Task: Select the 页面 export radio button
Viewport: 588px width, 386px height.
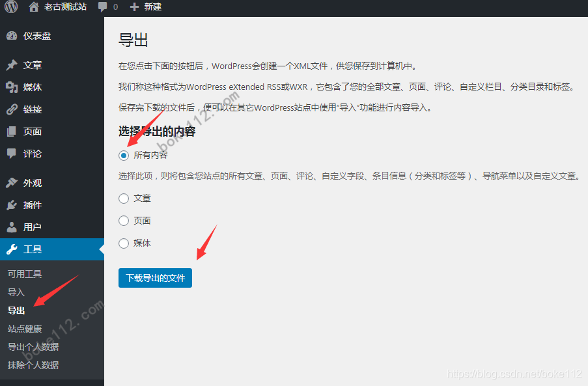Action: tap(124, 221)
